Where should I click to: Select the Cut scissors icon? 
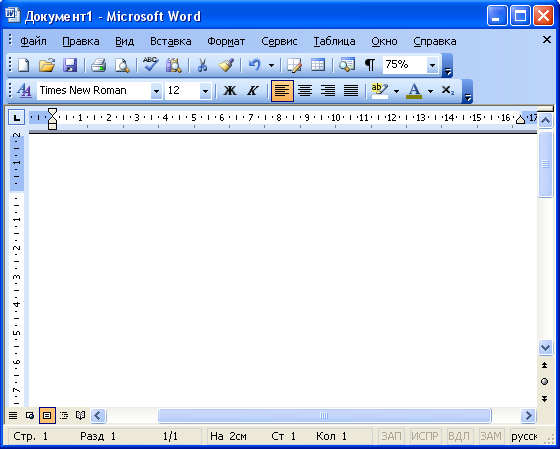click(x=202, y=65)
